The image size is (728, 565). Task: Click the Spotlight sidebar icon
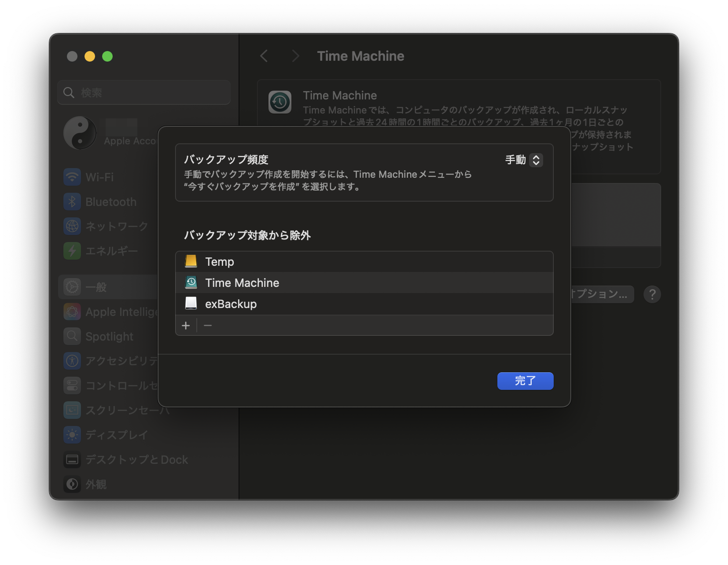[72, 337]
